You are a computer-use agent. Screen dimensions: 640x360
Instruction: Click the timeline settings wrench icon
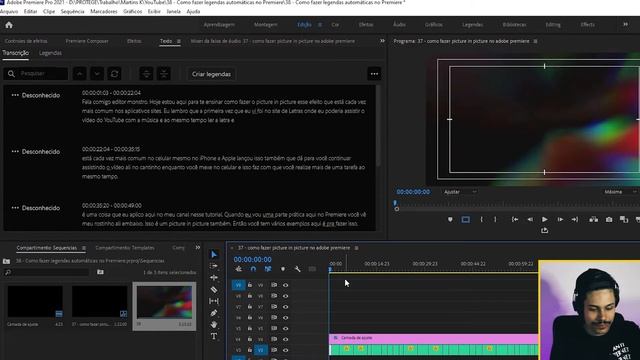point(298,269)
